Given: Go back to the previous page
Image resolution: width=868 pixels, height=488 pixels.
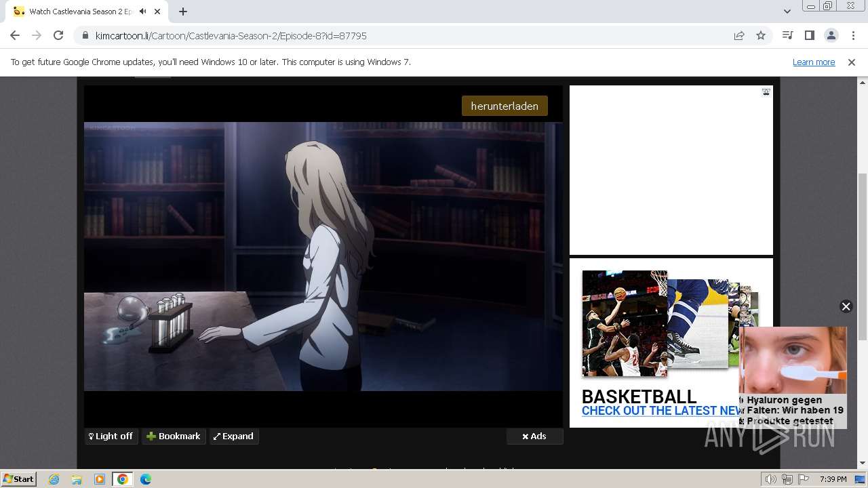Looking at the screenshot, I should point(15,36).
